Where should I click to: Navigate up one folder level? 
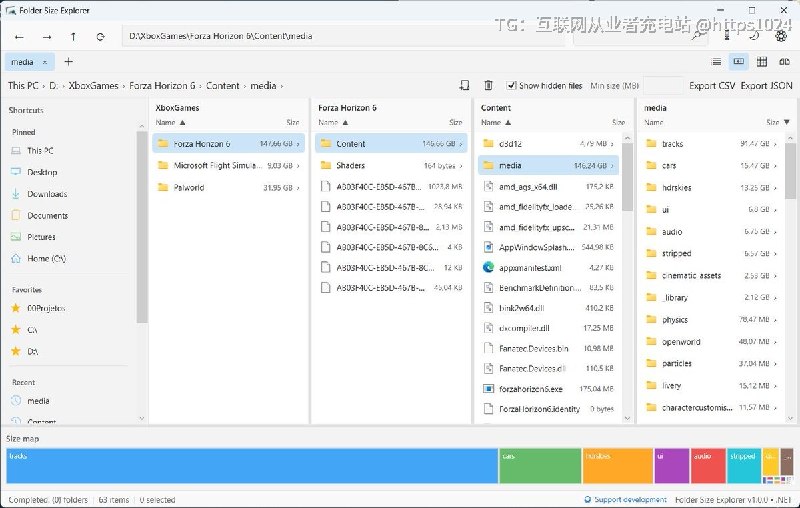[x=73, y=37]
